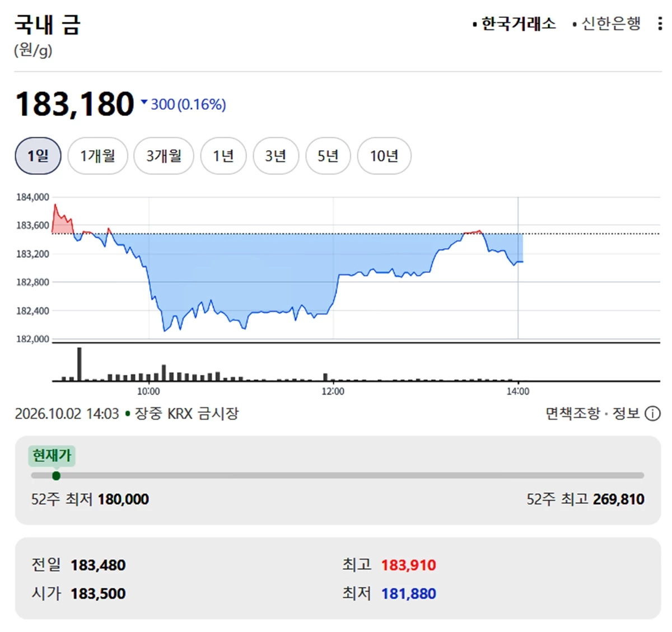Select the 3년 period tab

(276, 156)
